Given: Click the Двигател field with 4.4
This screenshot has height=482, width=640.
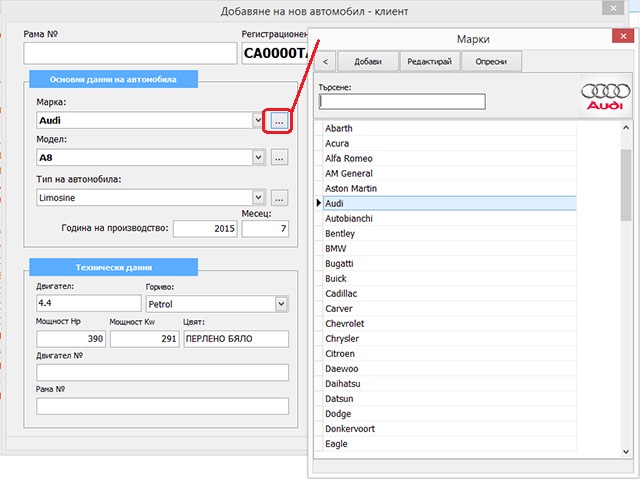Looking at the screenshot, I should click(x=89, y=303).
